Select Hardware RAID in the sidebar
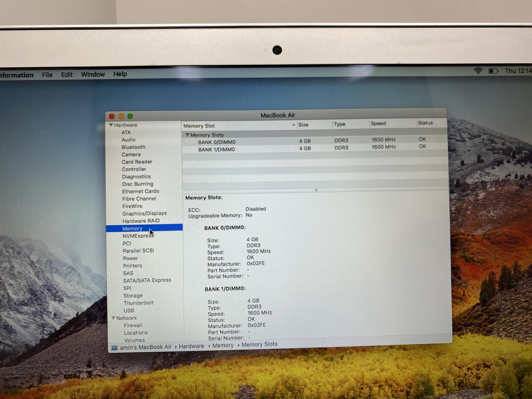This screenshot has height=399, width=532. pos(141,221)
